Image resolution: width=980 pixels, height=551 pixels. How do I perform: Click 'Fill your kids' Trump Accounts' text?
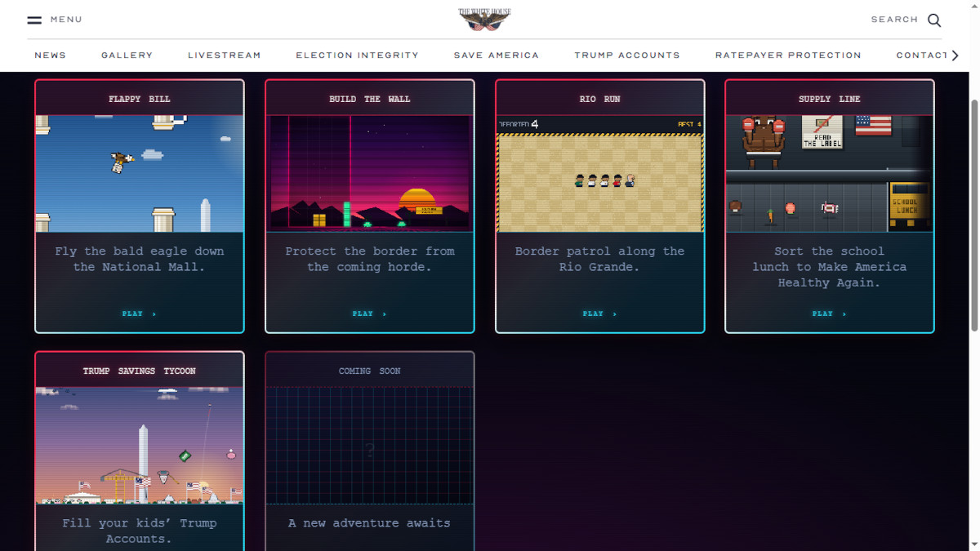140,531
